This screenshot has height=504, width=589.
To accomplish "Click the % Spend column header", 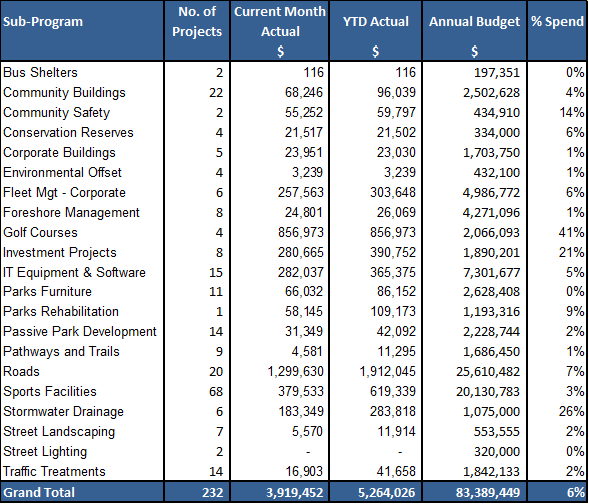I will tap(557, 22).
